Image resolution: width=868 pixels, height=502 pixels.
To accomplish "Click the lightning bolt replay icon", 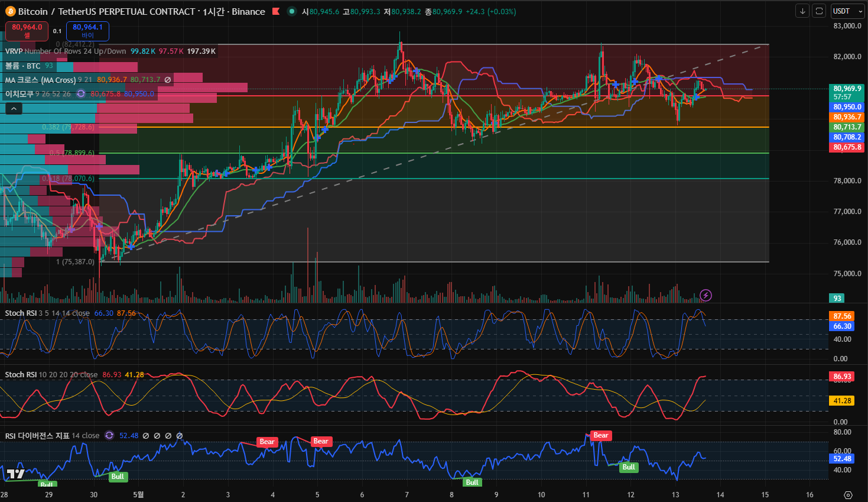I will pos(706,295).
